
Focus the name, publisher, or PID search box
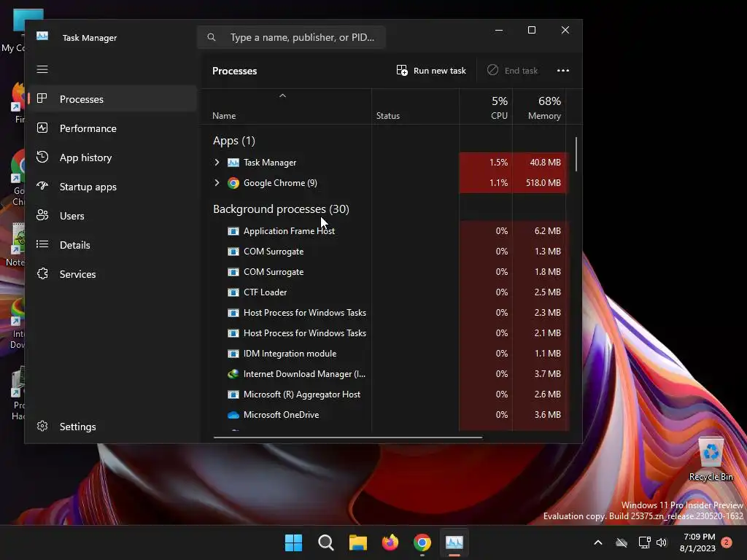(291, 37)
